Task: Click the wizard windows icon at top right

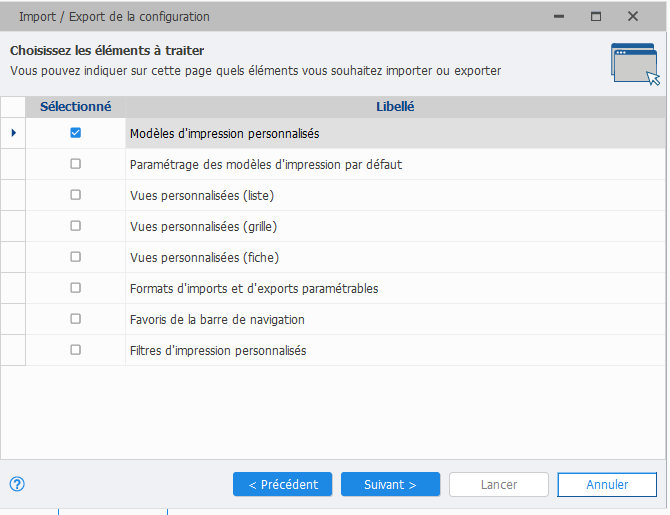Action: (x=634, y=65)
